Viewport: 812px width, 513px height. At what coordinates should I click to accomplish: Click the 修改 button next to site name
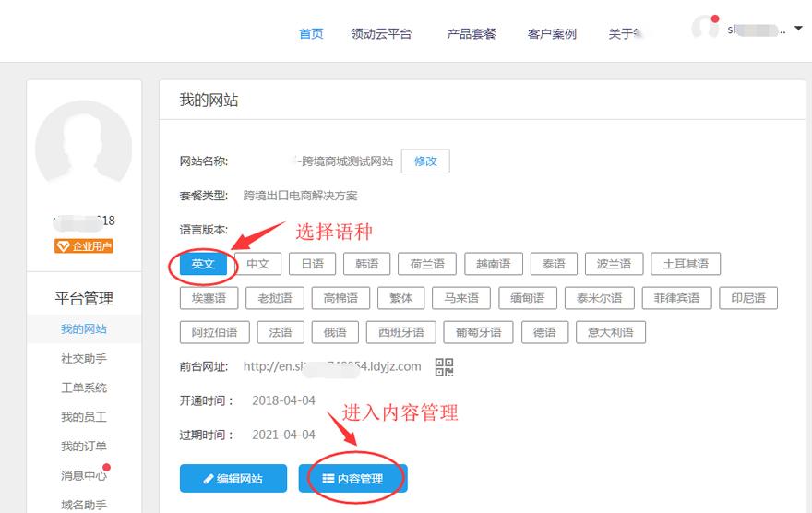(x=425, y=161)
